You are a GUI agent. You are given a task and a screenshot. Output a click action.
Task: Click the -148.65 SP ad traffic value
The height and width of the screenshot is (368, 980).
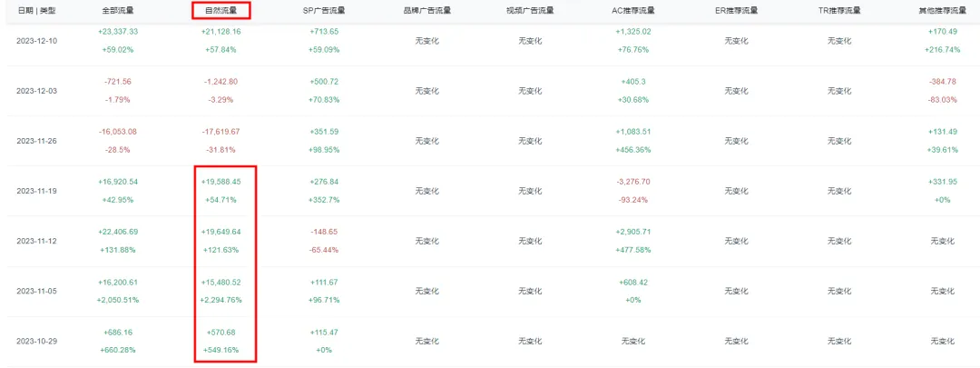coord(324,232)
